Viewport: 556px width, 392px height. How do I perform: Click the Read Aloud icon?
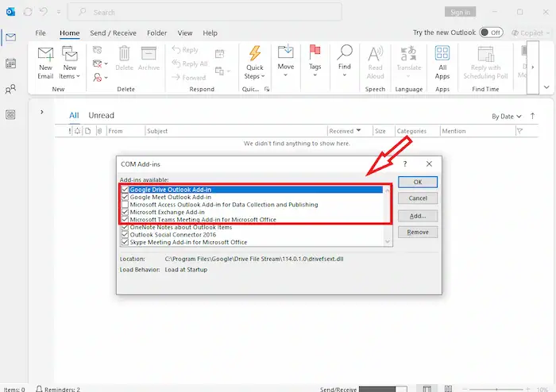pyautogui.click(x=375, y=54)
